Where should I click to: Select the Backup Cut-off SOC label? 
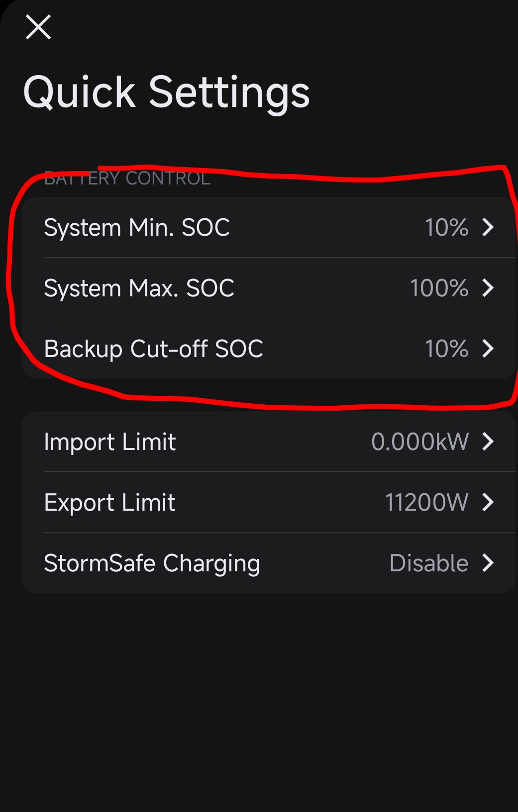[153, 349]
